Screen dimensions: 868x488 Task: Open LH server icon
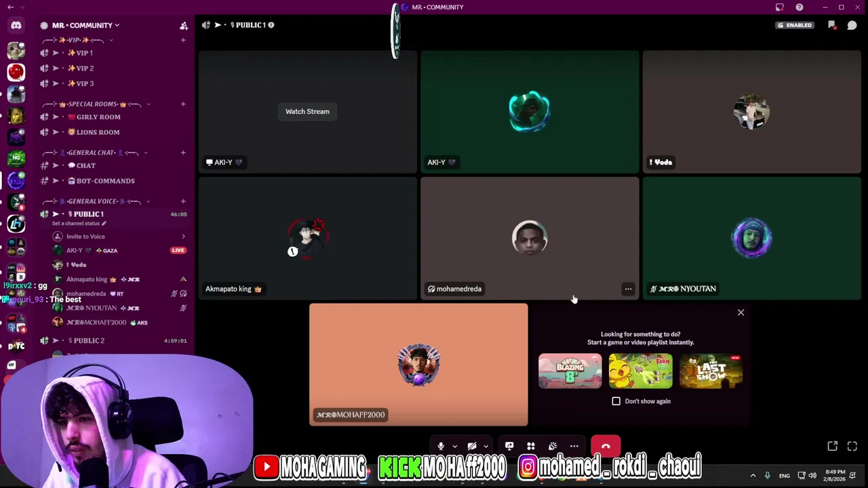16,224
